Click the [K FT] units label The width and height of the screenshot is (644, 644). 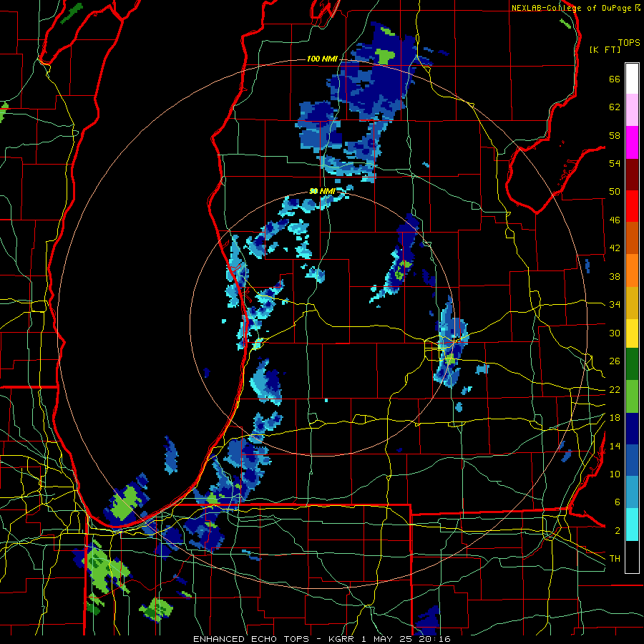[605, 50]
